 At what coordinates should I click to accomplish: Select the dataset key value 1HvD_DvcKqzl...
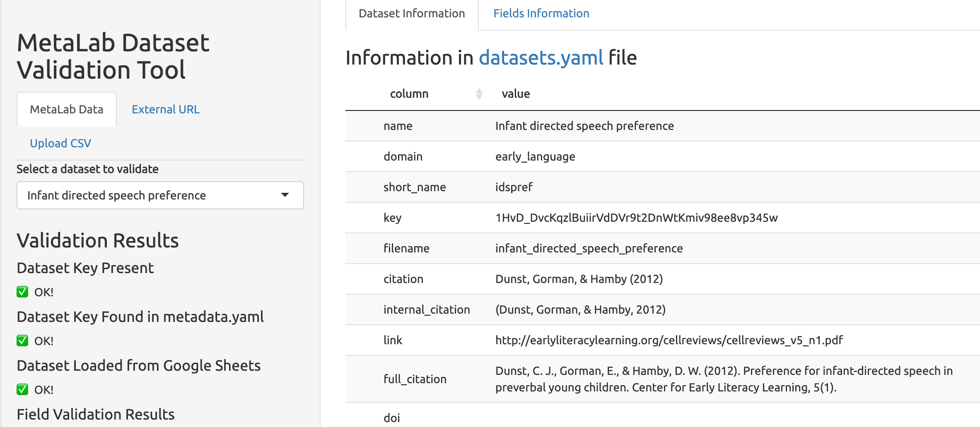click(636, 218)
